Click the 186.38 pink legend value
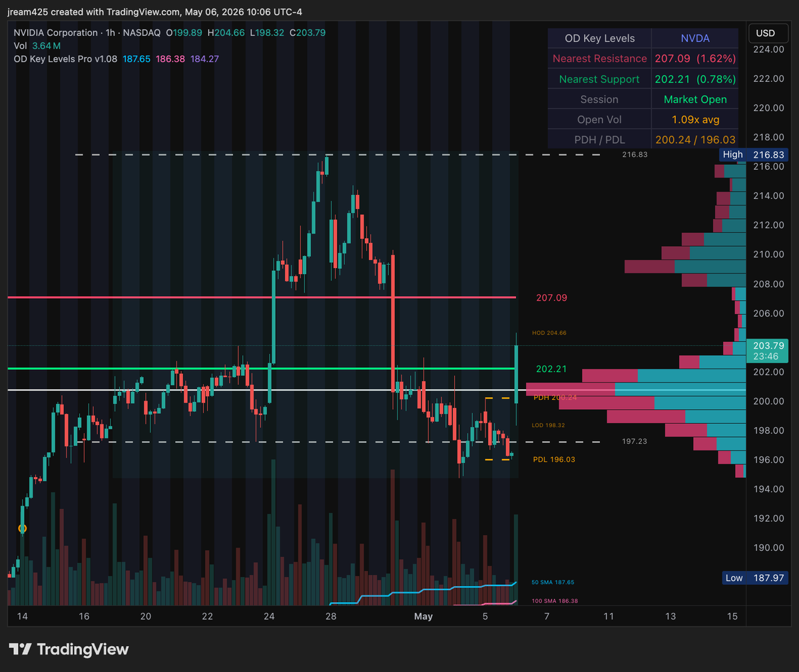The width and height of the screenshot is (799, 672). point(170,59)
